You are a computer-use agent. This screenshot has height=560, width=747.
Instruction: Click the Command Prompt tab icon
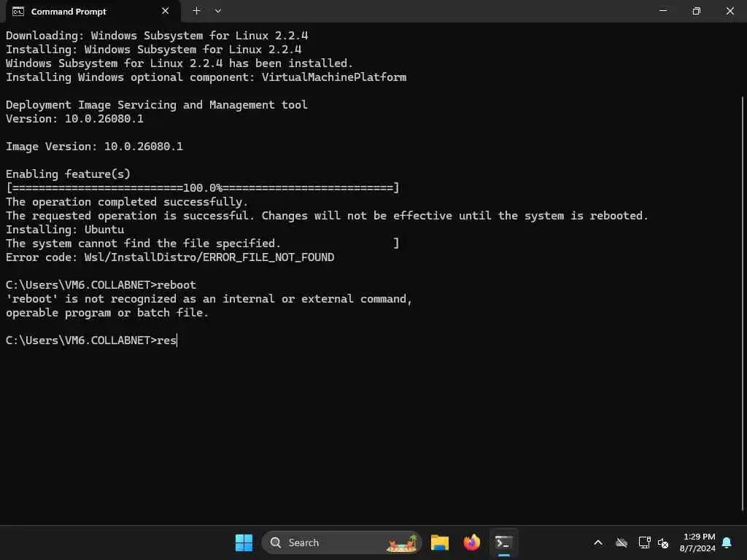(18, 11)
